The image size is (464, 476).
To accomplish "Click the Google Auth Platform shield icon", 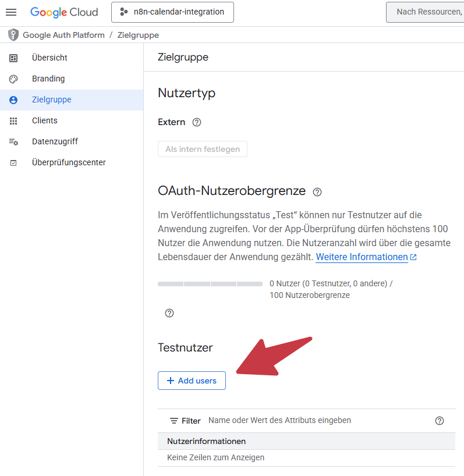I will [13, 35].
